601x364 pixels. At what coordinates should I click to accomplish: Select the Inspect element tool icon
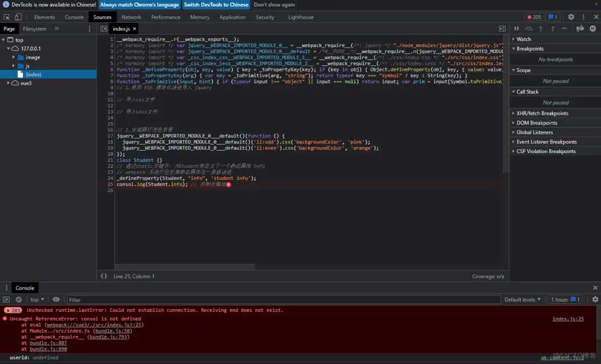click(x=7, y=17)
